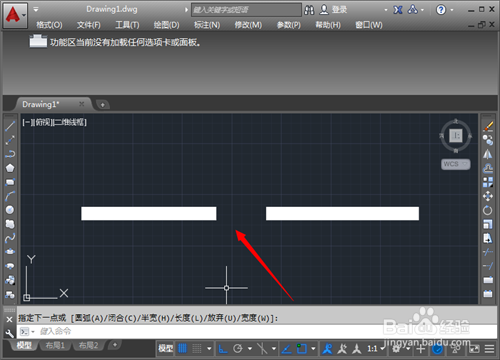Select the Polyline tool
Image resolution: width=500 pixels, height=360 pixels.
(10, 154)
